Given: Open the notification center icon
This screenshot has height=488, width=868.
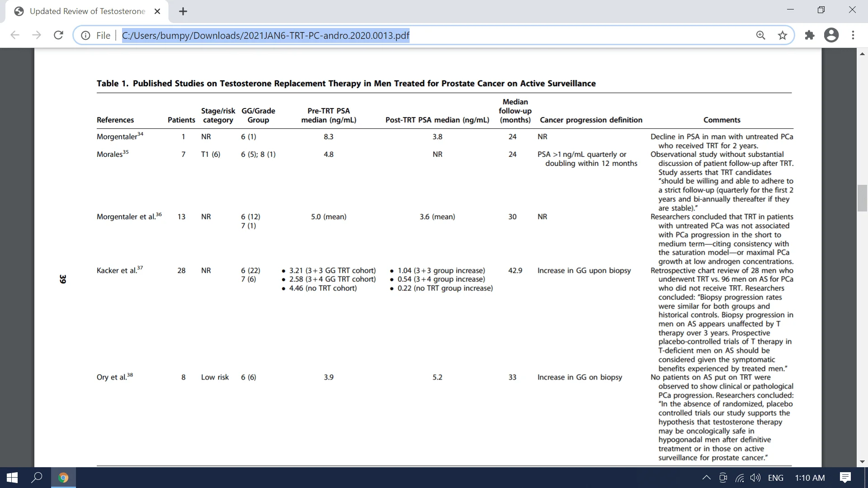Looking at the screenshot, I should pyautogui.click(x=845, y=478).
